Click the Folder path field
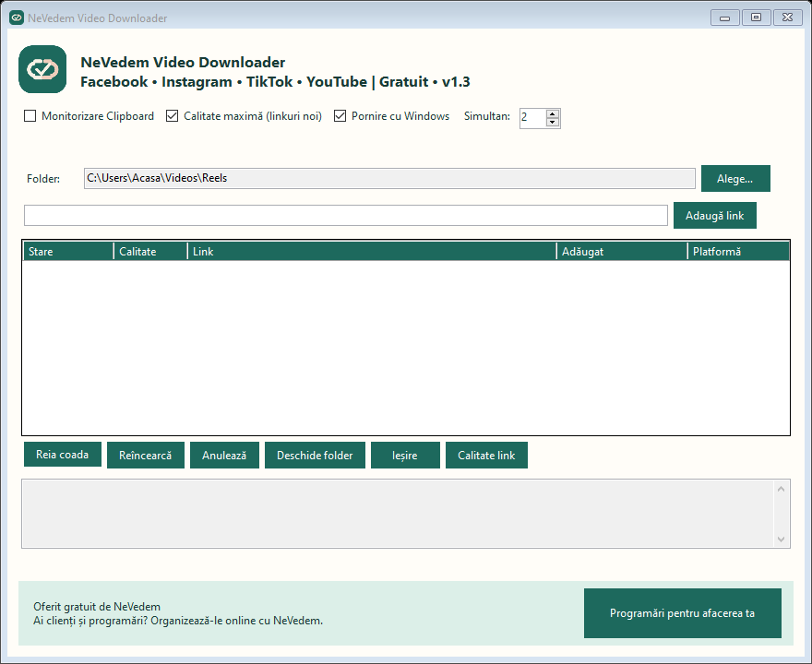Screen dimensions: 812x664 (x=389, y=178)
